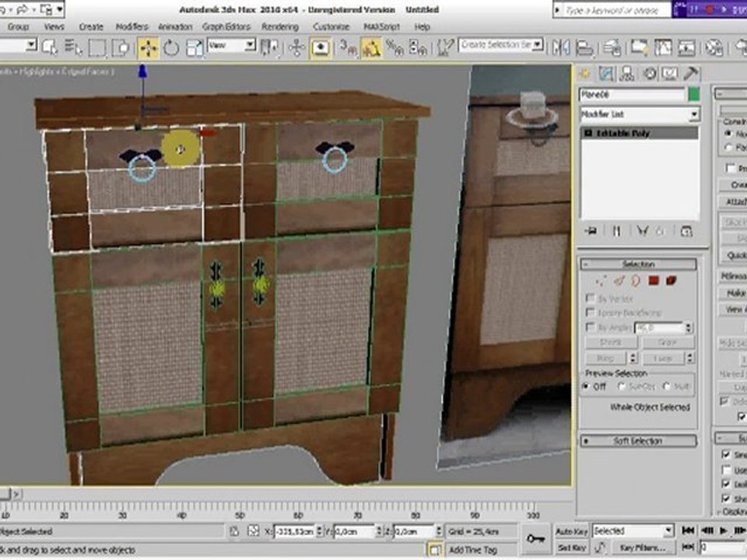The width and height of the screenshot is (747, 560).
Task: Select the Select and Scale tool
Action: tap(195, 48)
